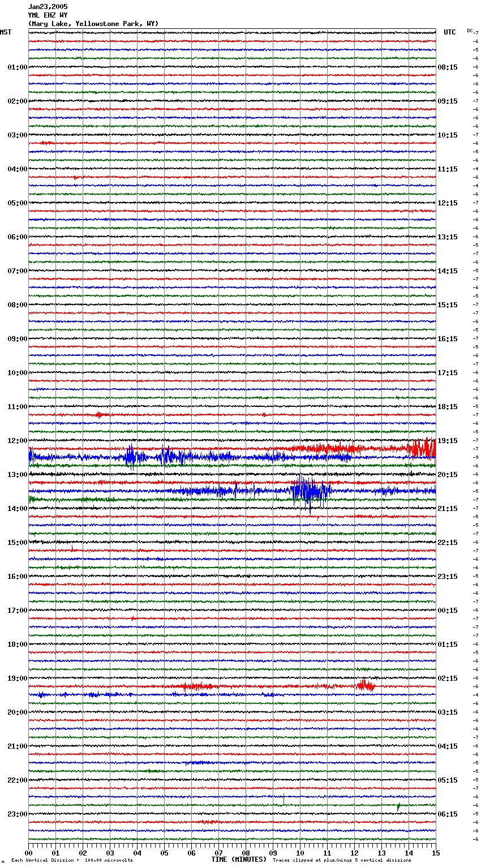Pick the 17:00 MST hour label
Screen dimensions: 481x868
pyautogui.click(x=17, y=611)
